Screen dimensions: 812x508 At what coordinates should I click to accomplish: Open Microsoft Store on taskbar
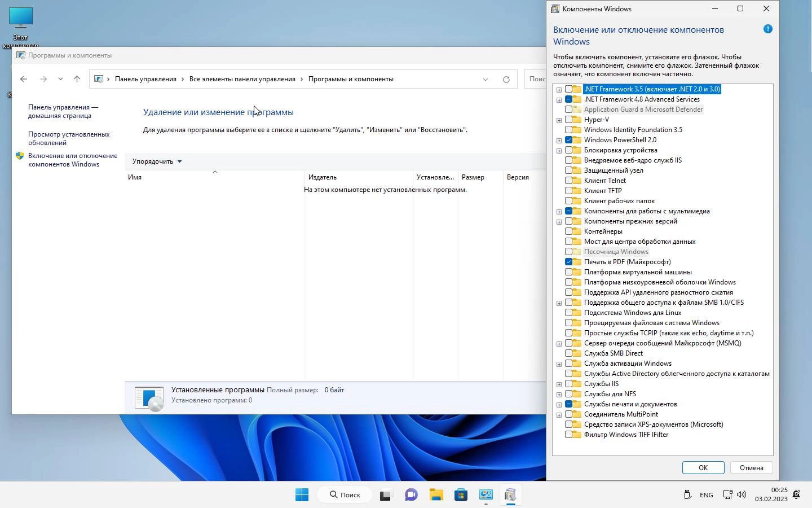pos(461,495)
